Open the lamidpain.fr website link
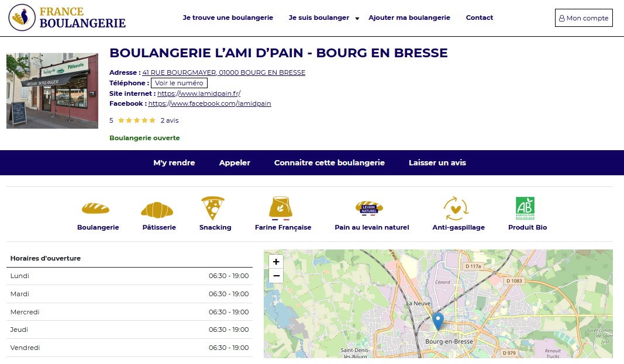This screenshot has width=624, height=364. pyautogui.click(x=199, y=93)
